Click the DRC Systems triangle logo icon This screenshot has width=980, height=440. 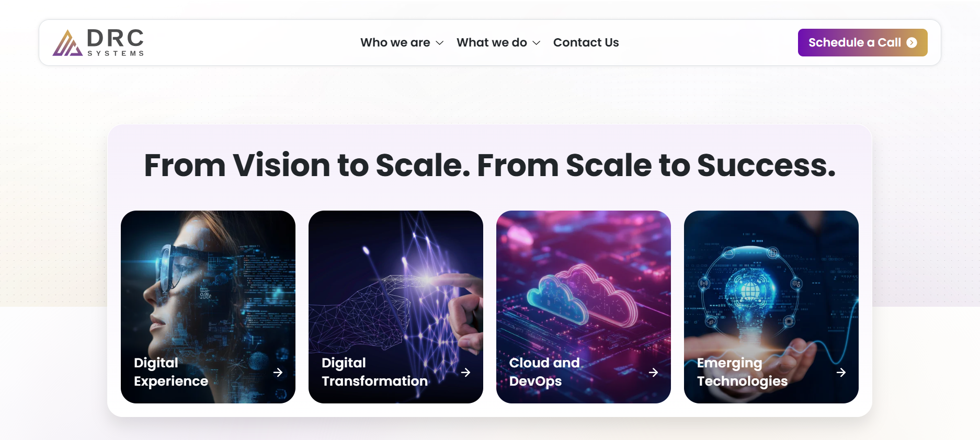[x=67, y=43]
